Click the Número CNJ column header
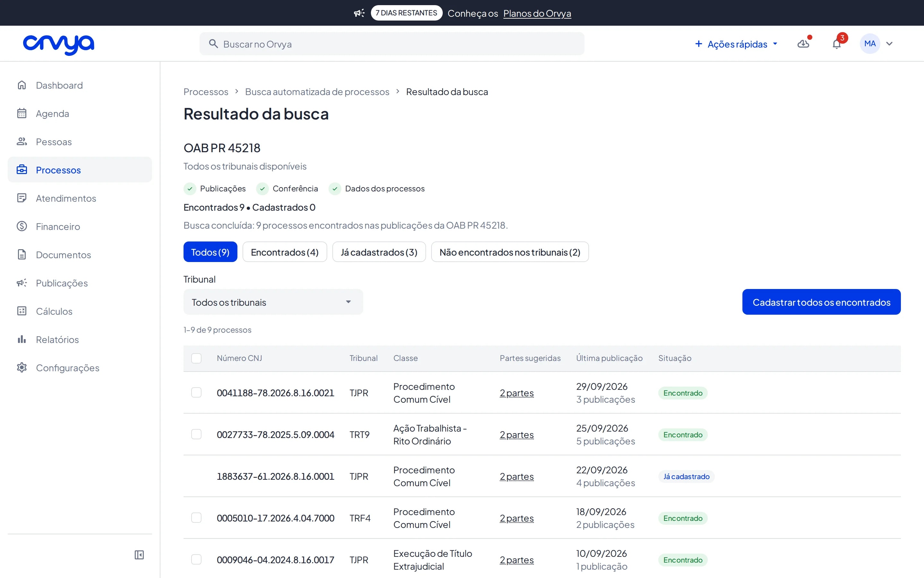The height and width of the screenshot is (578, 924). click(x=239, y=358)
